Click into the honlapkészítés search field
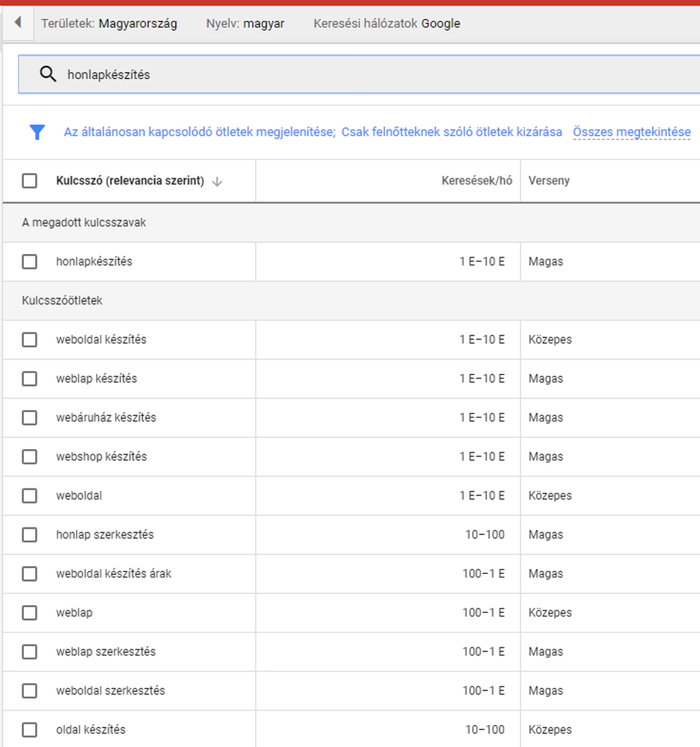 (x=359, y=75)
